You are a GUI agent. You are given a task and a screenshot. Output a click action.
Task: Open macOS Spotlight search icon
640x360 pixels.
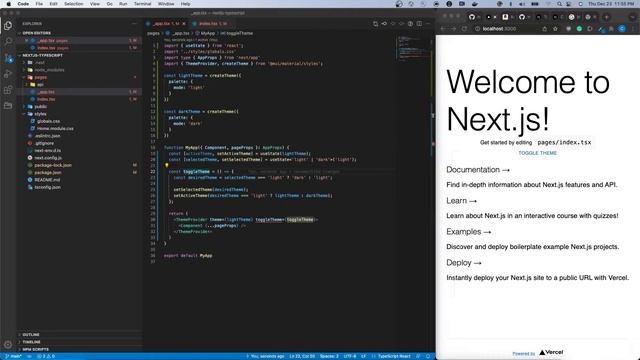point(559,4)
